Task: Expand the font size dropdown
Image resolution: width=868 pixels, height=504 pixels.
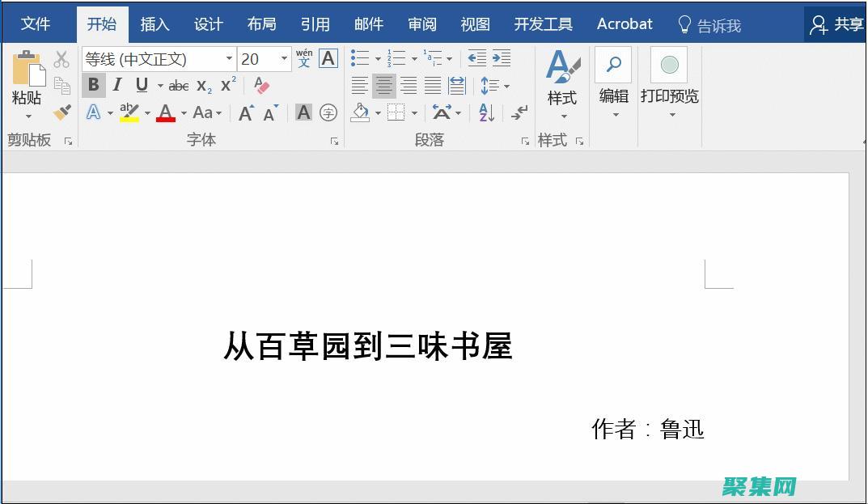Action: pyautogui.click(x=284, y=59)
